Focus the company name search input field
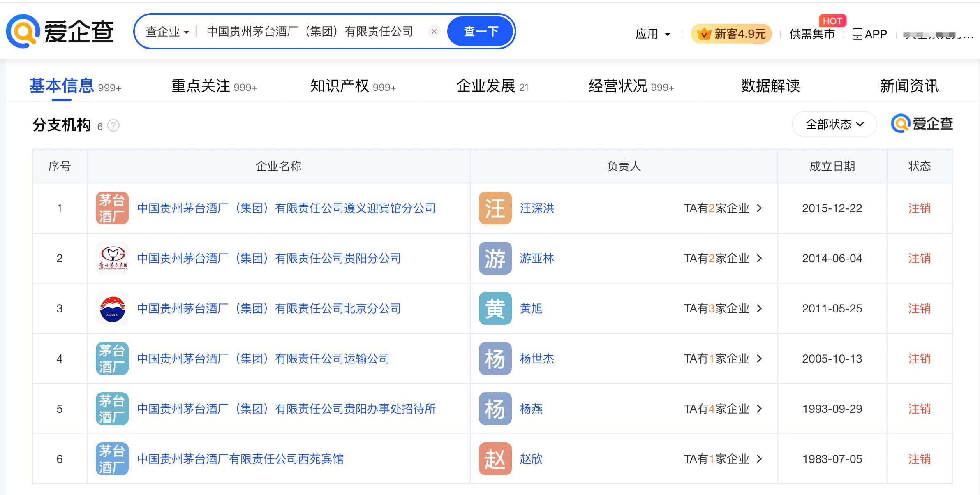This screenshot has width=980, height=495. pos(312,31)
